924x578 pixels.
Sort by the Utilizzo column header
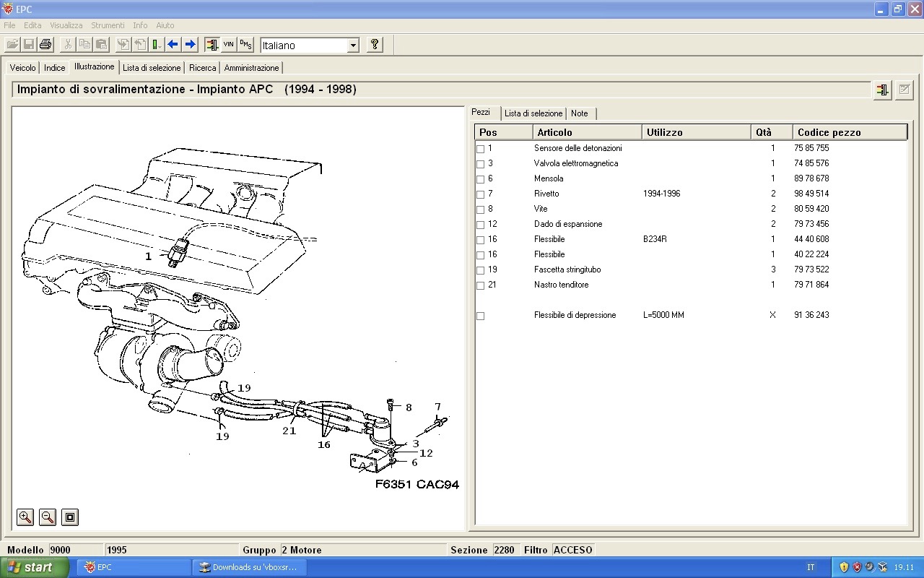697,132
